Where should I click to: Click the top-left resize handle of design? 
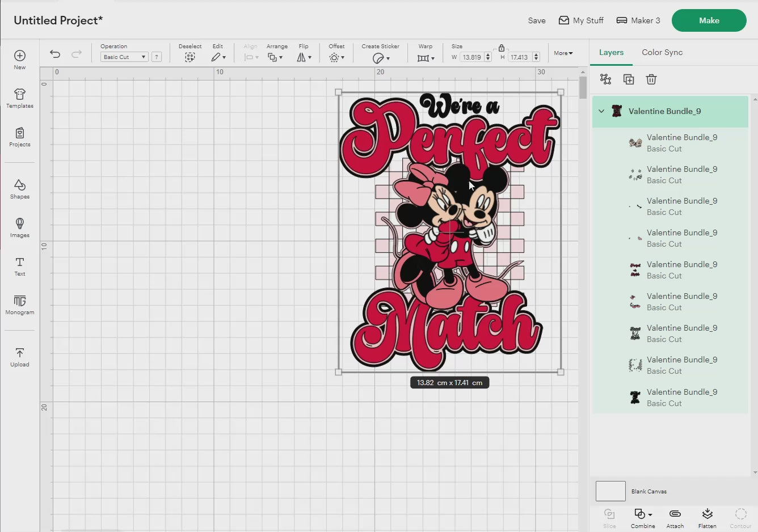tap(339, 92)
